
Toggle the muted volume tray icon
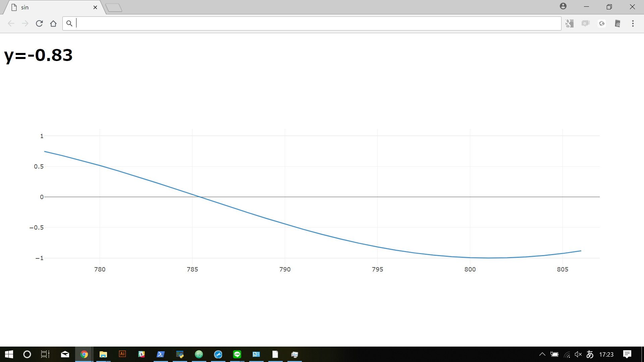point(578,354)
